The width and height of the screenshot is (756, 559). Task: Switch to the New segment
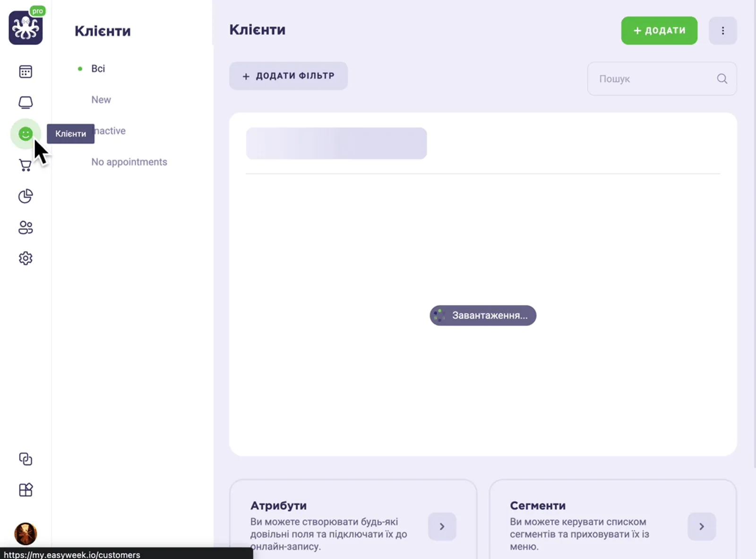101,100
